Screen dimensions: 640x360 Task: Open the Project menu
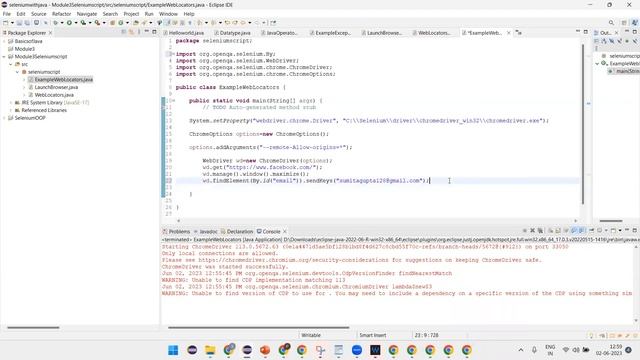tap(131, 14)
